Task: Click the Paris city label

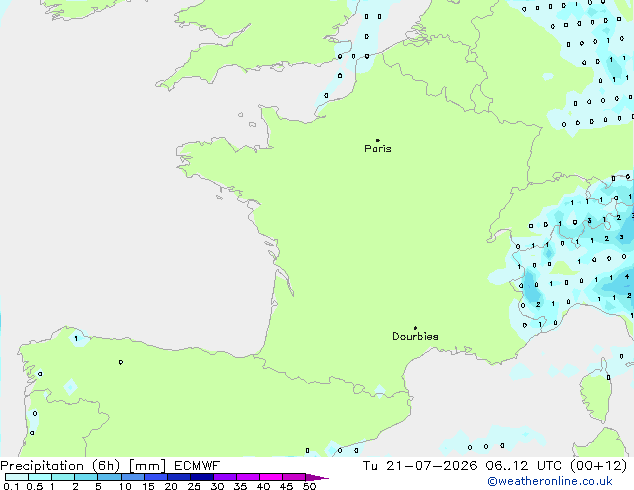Action: pos(378,149)
